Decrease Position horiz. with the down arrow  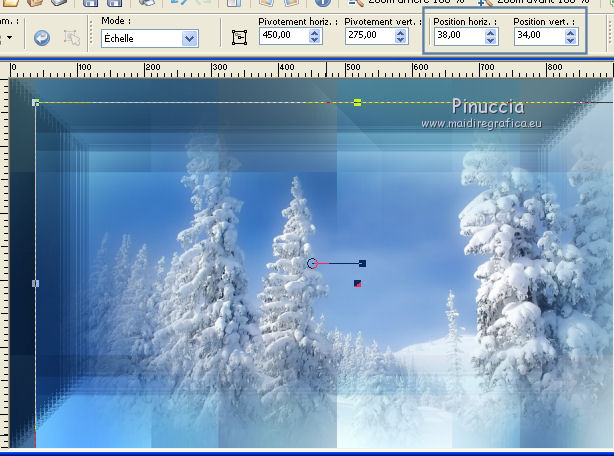[x=490, y=40]
